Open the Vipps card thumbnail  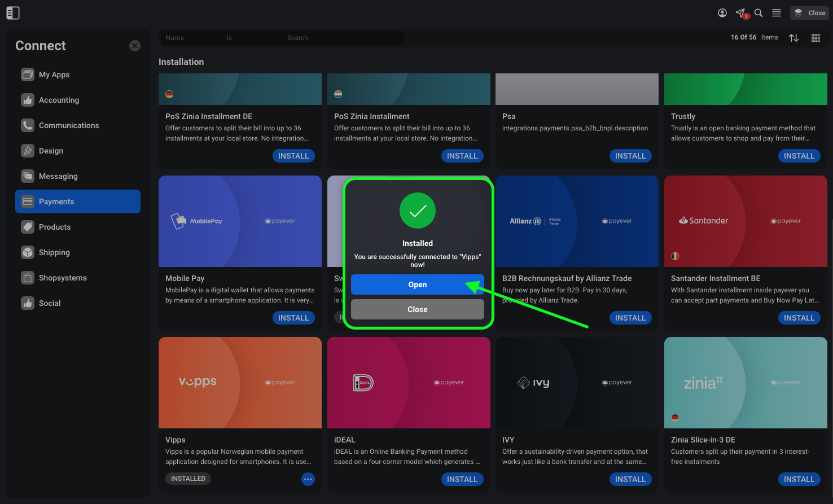tap(240, 383)
